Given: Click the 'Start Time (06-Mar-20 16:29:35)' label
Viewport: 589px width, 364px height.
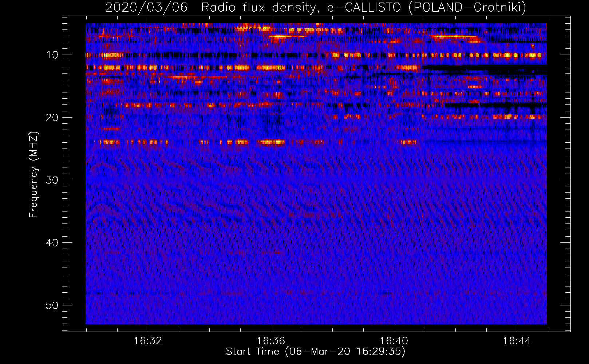Looking at the screenshot, I should click(x=316, y=352).
